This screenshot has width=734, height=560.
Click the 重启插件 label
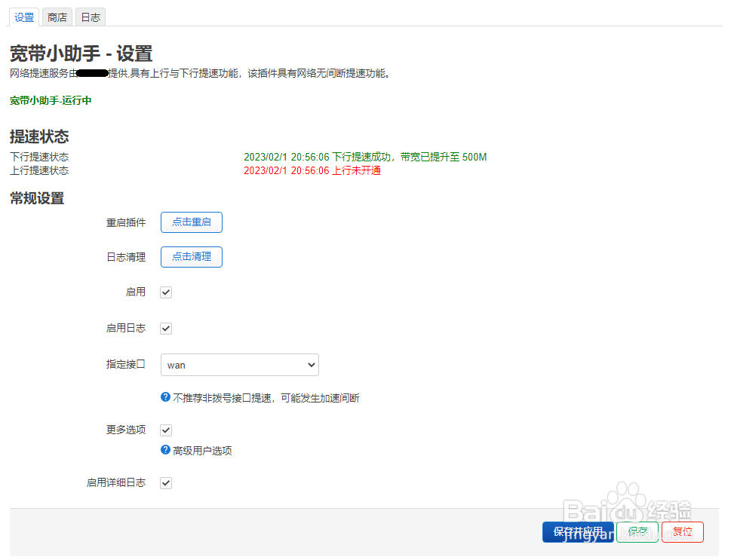[126, 222]
